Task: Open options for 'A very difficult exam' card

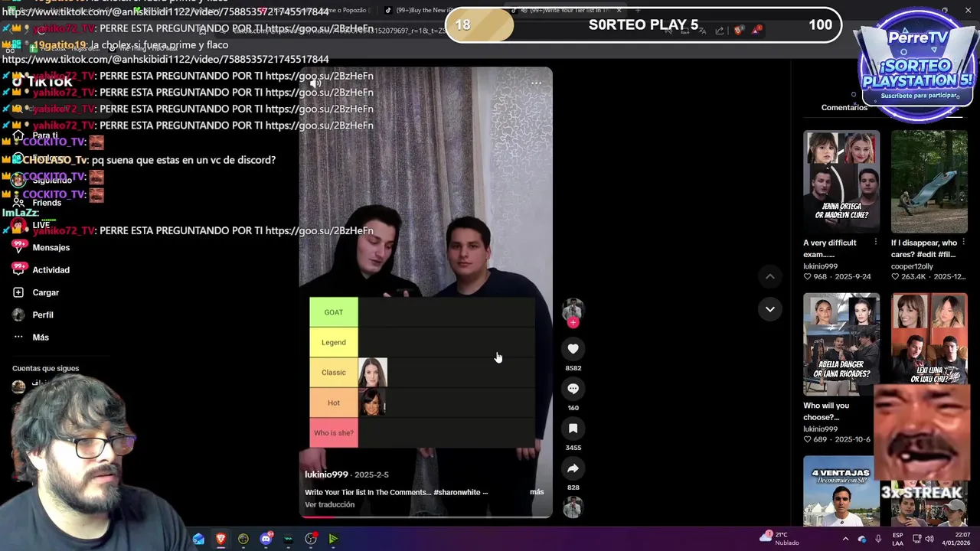Action: (x=876, y=243)
